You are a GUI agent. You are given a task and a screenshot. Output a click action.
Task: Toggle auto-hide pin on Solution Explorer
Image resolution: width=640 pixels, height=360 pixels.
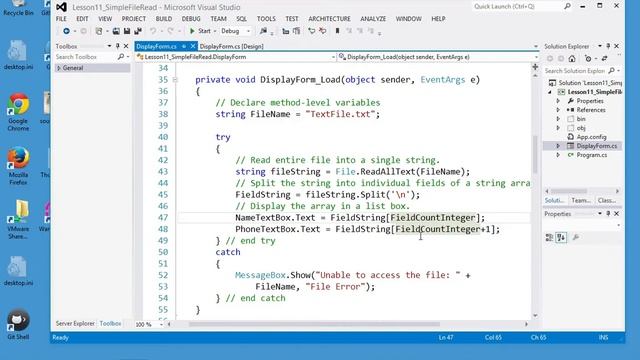608,46
